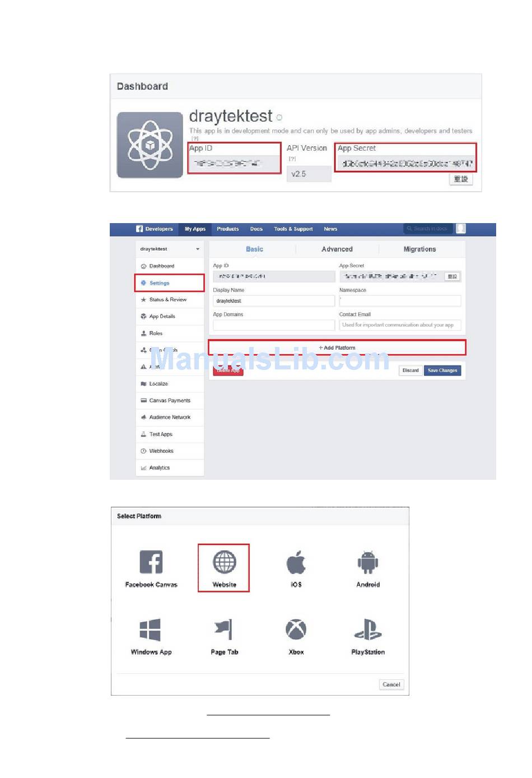Click the status circle next to draytektest

(279, 118)
